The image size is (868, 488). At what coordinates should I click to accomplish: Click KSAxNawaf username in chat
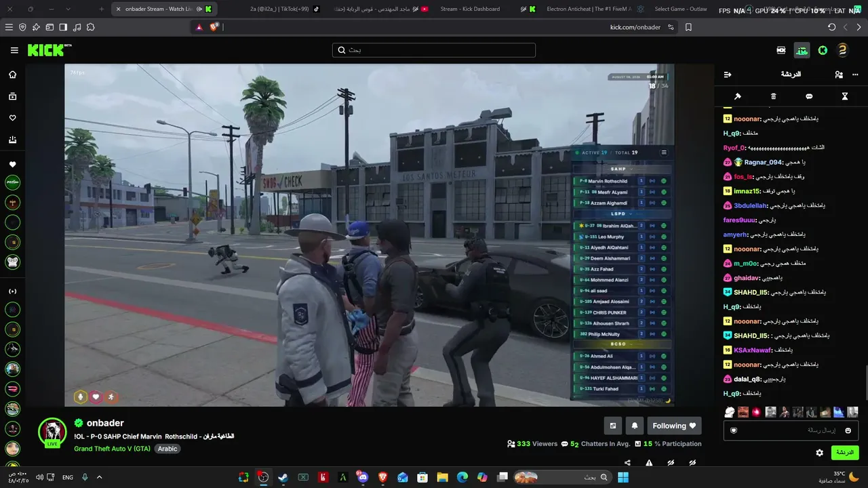pyautogui.click(x=753, y=350)
